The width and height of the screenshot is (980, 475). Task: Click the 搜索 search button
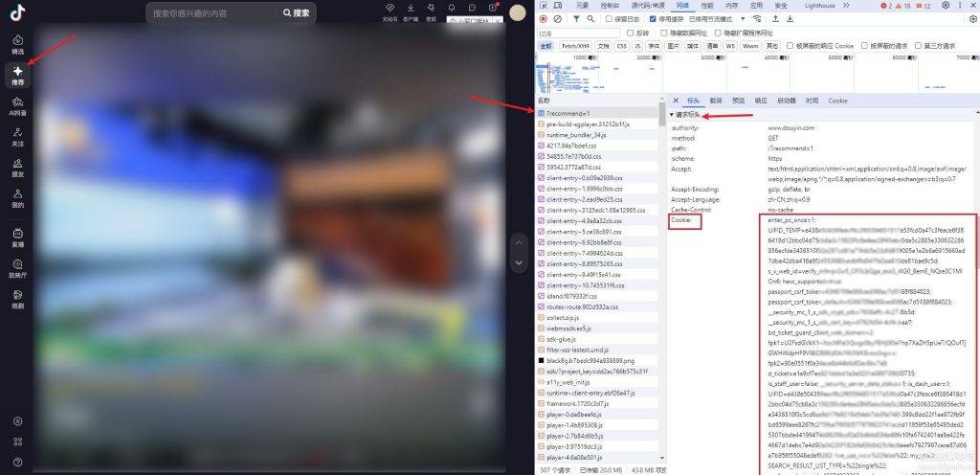[x=297, y=12]
